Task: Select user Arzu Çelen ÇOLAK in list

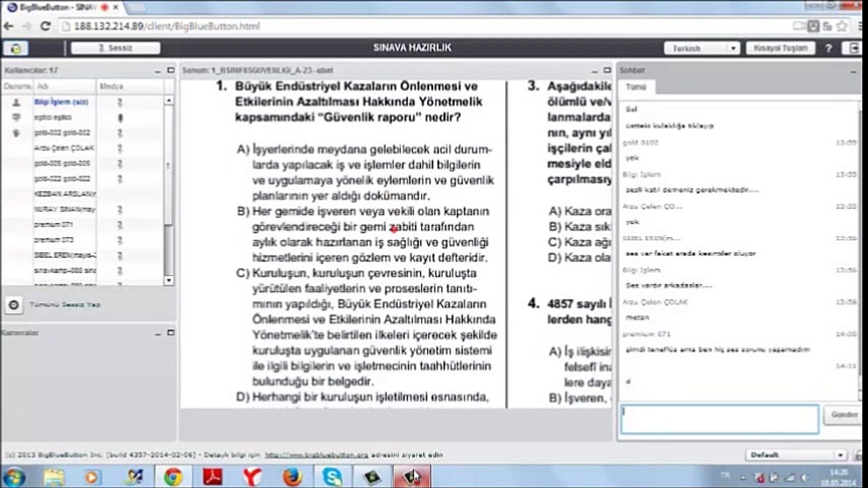Action: pos(64,148)
